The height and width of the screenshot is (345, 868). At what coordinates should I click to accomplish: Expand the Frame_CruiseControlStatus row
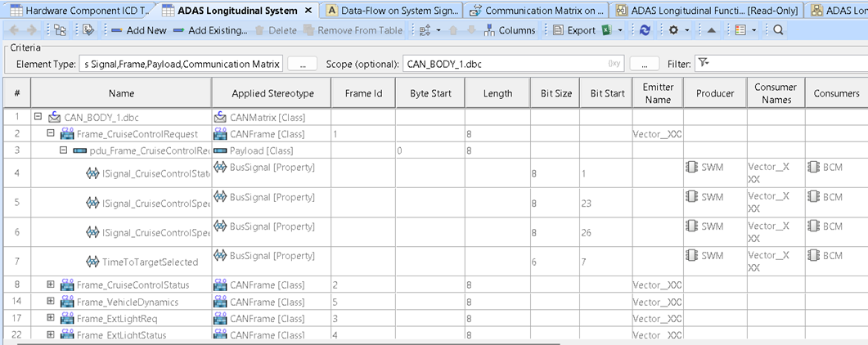point(51,285)
